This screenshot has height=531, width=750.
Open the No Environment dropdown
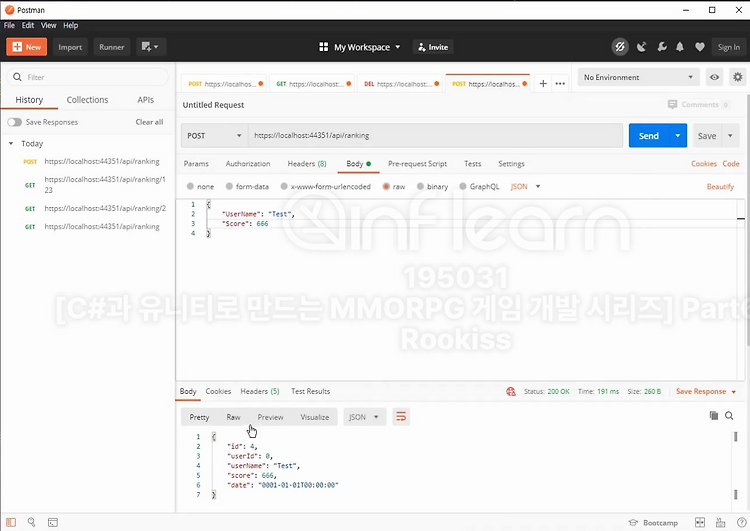(x=639, y=77)
